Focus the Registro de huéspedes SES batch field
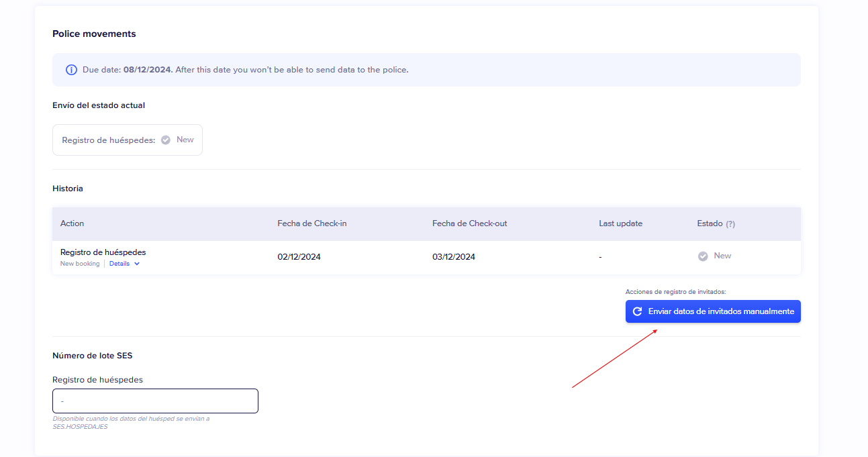The height and width of the screenshot is (457, 868). point(155,401)
